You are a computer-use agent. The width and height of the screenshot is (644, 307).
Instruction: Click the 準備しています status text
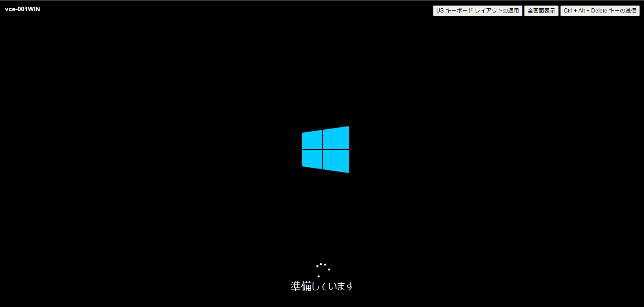[322, 286]
